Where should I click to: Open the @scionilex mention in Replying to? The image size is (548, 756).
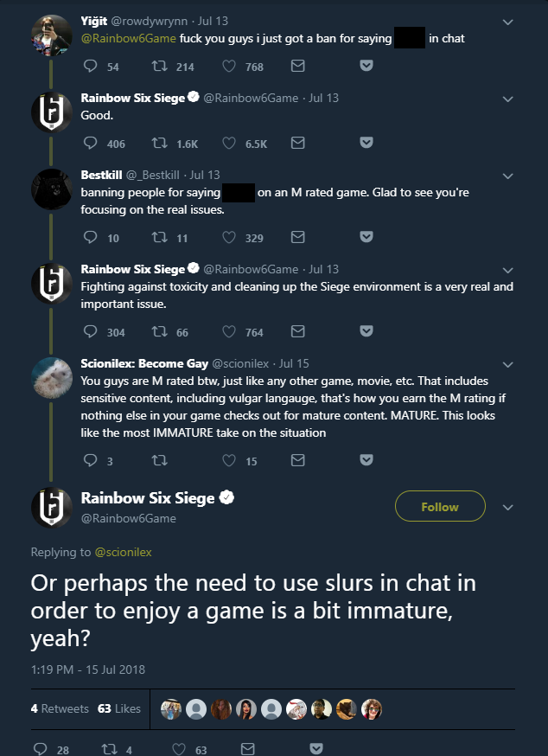(123, 552)
